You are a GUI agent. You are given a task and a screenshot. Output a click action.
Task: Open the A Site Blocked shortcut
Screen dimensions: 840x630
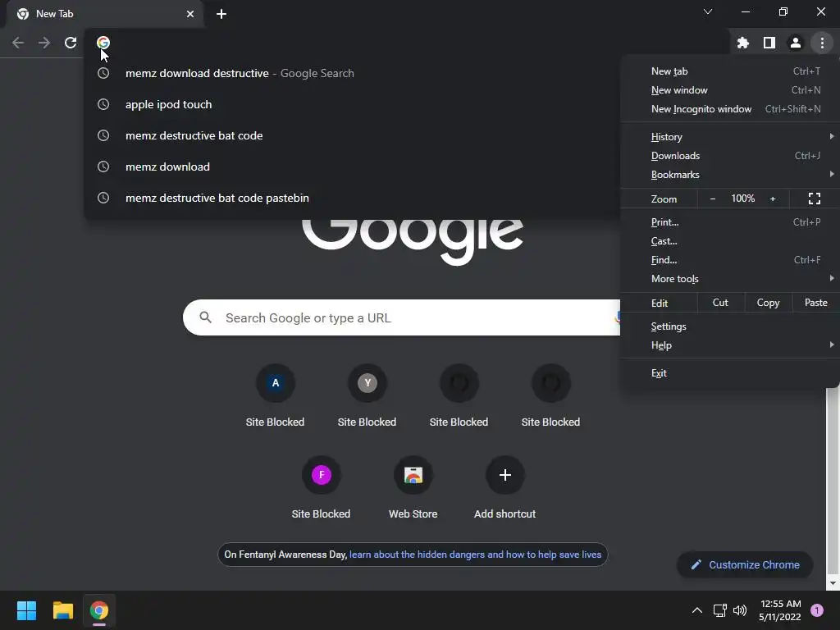point(276,396)
